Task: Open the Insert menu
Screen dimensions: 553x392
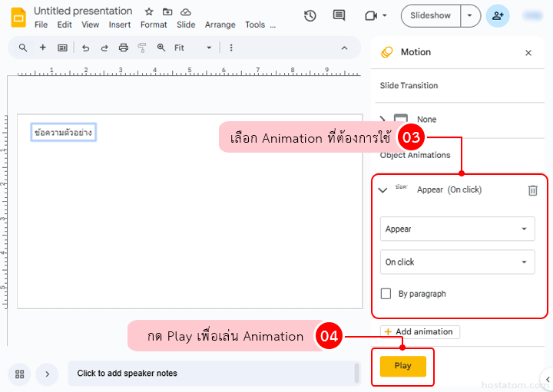Action: point(120,25)
